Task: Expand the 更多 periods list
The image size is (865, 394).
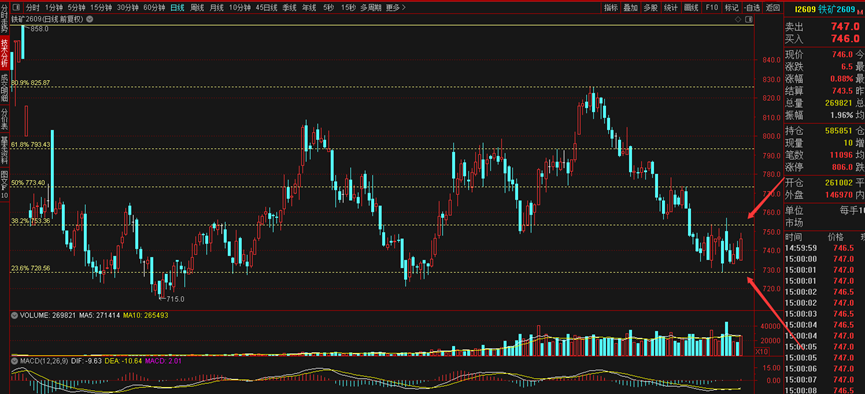Action: pos(396,8)
